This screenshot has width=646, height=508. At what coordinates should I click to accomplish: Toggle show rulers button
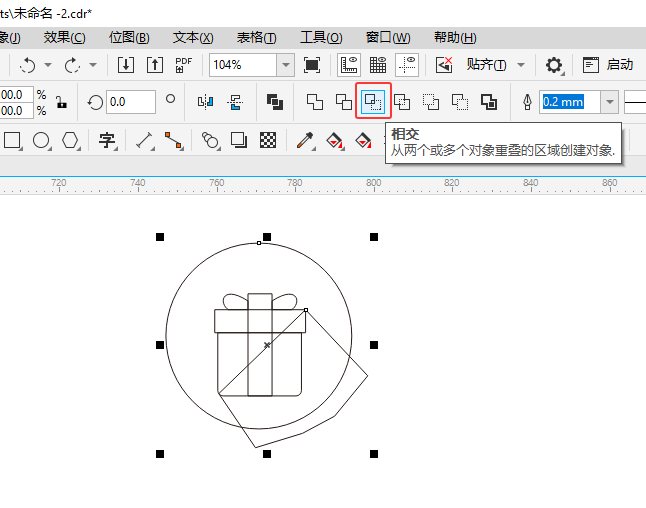(x=349, y=65)
